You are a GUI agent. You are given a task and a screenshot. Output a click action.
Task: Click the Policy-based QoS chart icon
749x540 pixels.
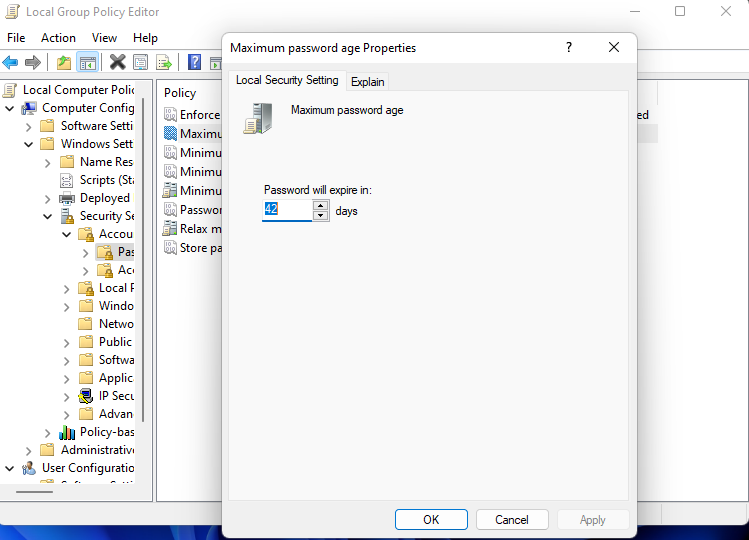pyautogui.click(x=67, y=432)
